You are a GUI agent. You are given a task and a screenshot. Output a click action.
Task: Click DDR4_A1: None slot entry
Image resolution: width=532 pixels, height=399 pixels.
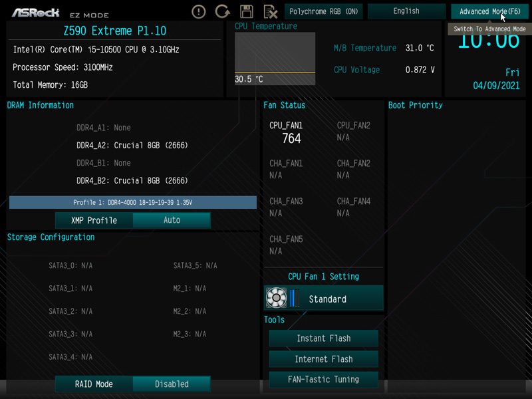(104, 128)
